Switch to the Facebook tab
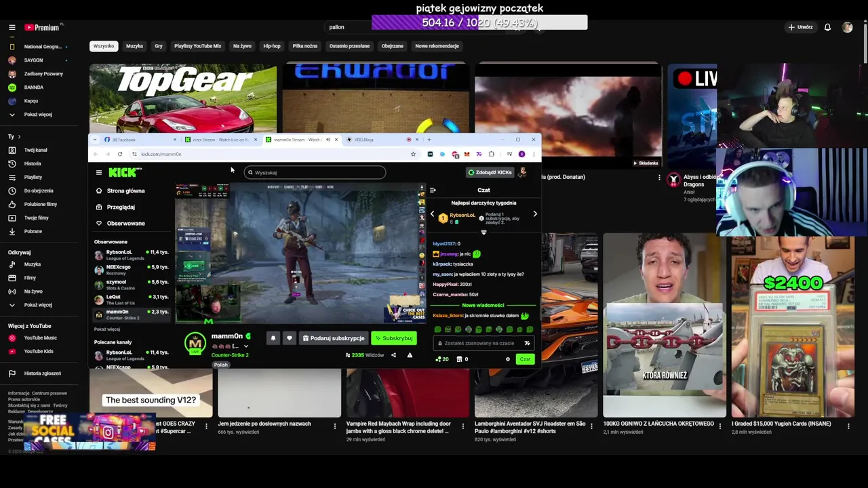Image resolution: width=868 pixels, height=488 pixels. click(139, 140)
